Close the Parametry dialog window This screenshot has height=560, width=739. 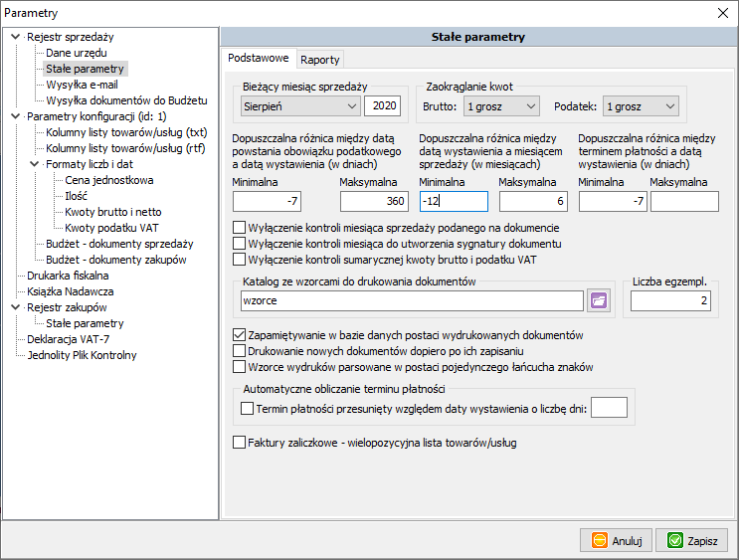(723, 13)
